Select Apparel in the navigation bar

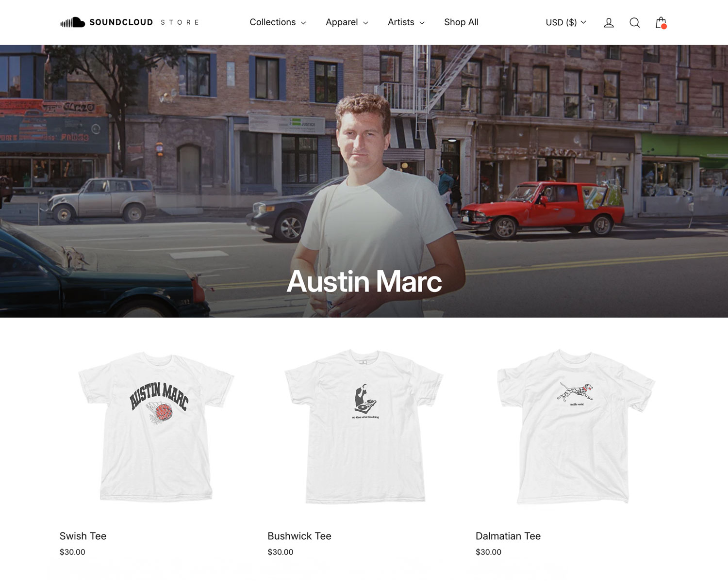tap(342, 22)
